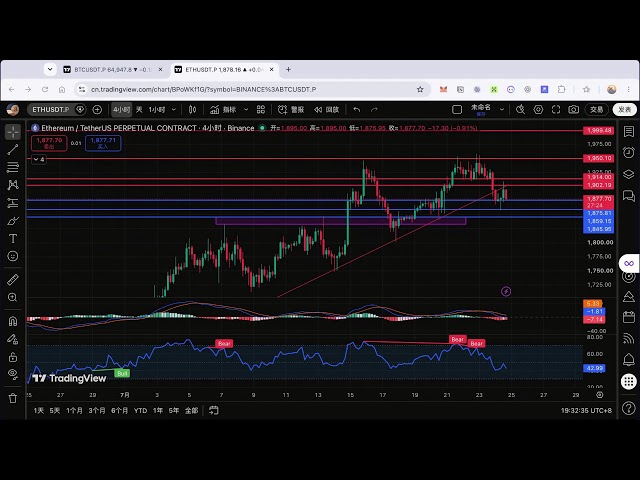Toggle the magnet snap mode
This screenshot has width=640, height=480.
(13, 321)
